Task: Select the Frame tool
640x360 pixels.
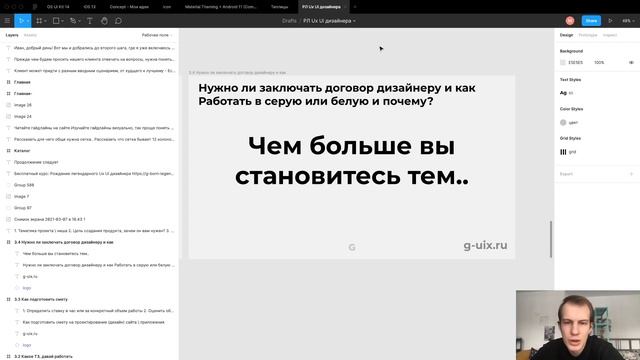Action: (x=39, y=20)
